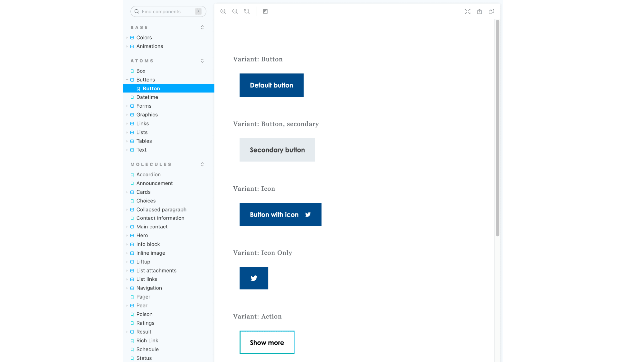This screenshot has width=644, height=363.
Task: Click the bookmark icon beside Accordion
Action: (132, 175)
